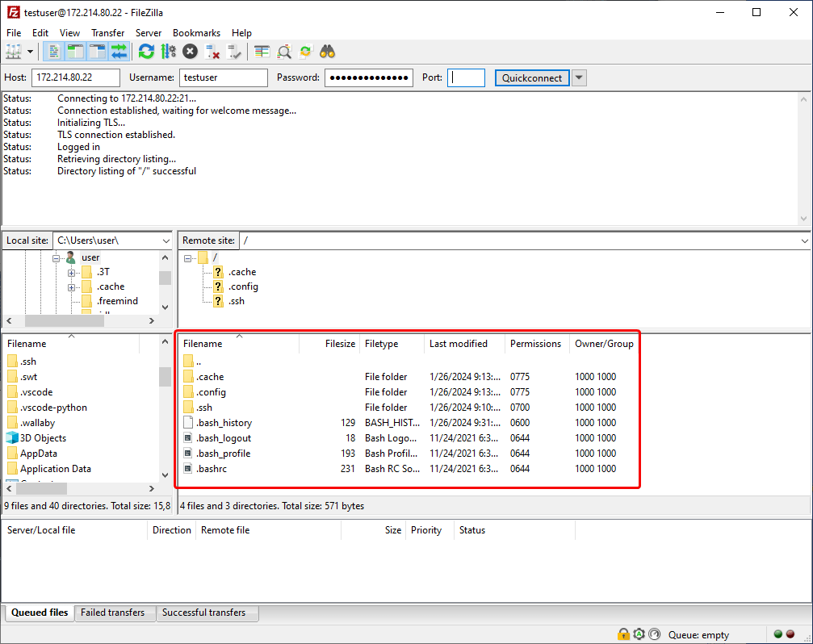Click the Username input field
Viewport: 813px width, 644px height.
click(x=224, y=77)
